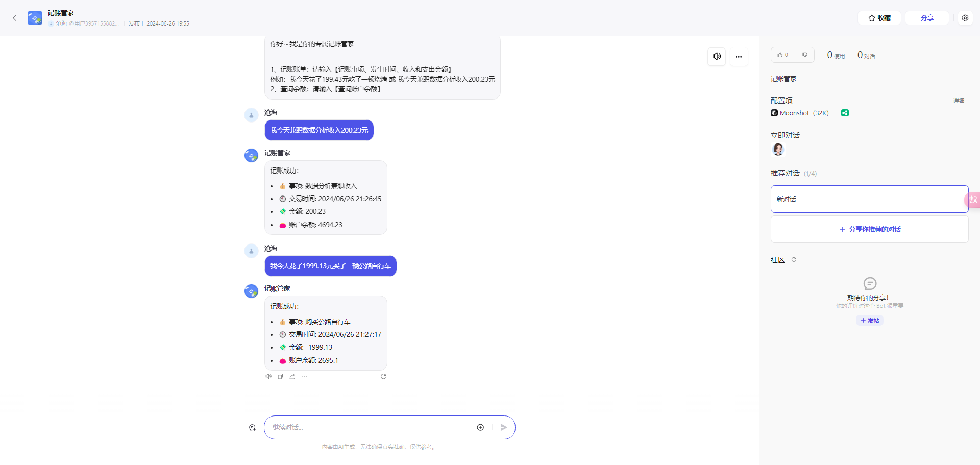The height and width of the screenshot is (465, 980).
Task: Click the 沧海 user avatar above first message
Action: [251, 115]
